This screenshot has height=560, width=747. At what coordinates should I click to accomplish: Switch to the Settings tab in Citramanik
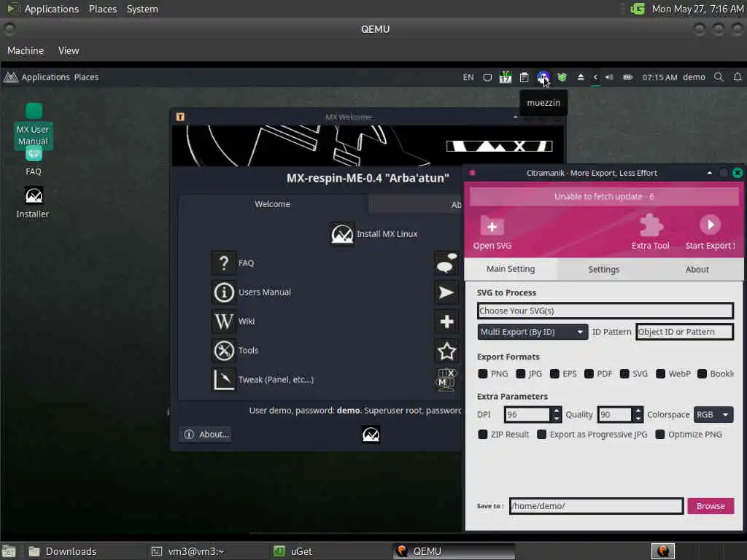[603, 270]
